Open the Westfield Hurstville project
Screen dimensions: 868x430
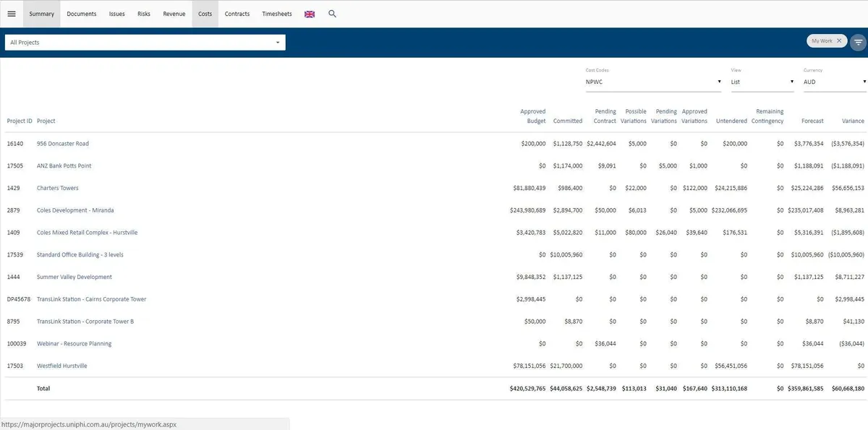pyautogui.click(x=62, y=366)
